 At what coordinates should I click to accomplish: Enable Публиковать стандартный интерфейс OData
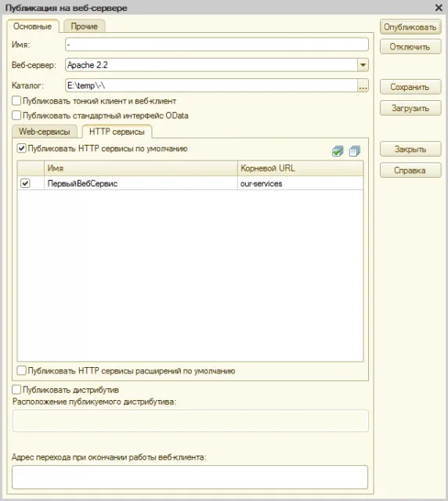pos(16,115)
